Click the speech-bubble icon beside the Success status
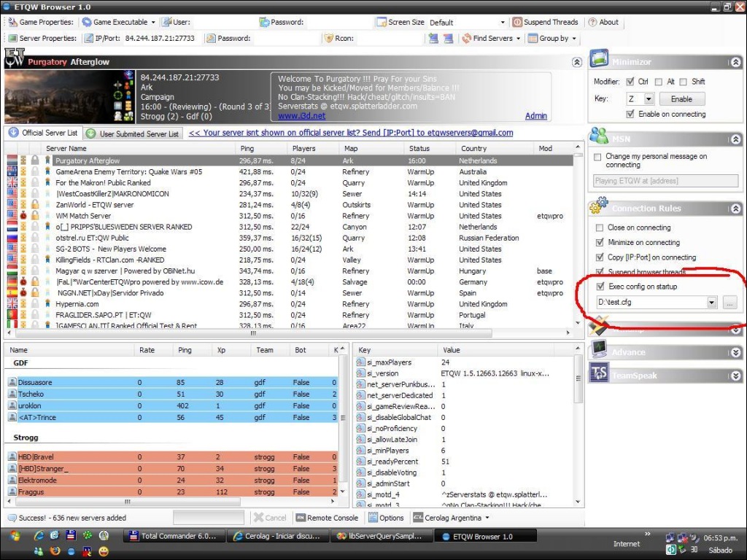This screenshot has width=747, height=560. [12, 518]
